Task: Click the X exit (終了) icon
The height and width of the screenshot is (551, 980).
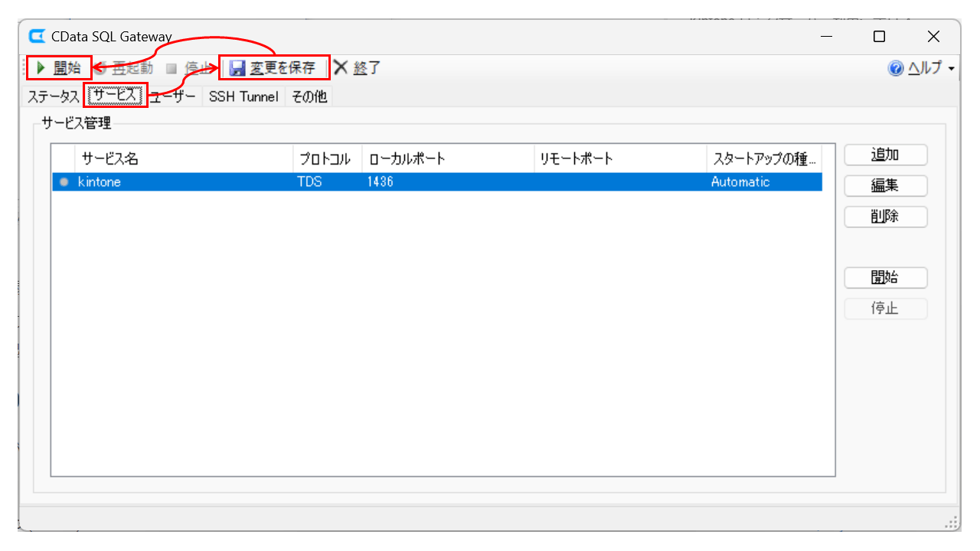Action: (341, 67)
